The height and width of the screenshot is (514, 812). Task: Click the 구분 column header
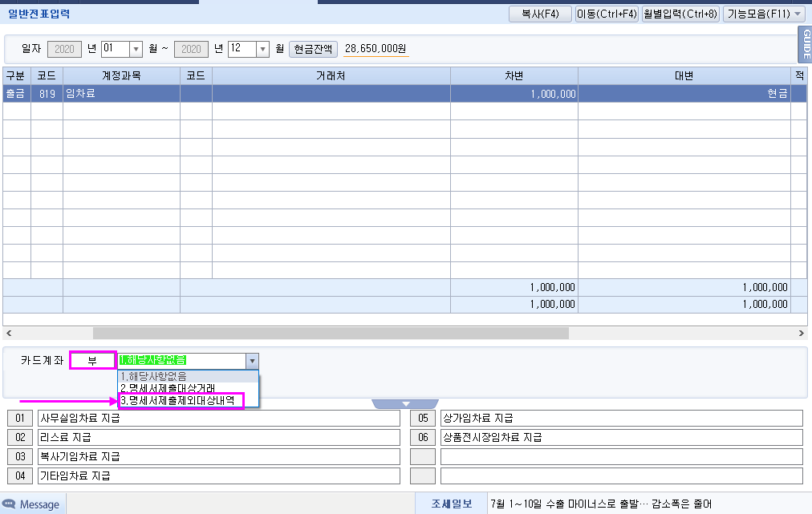pos(17,76)
